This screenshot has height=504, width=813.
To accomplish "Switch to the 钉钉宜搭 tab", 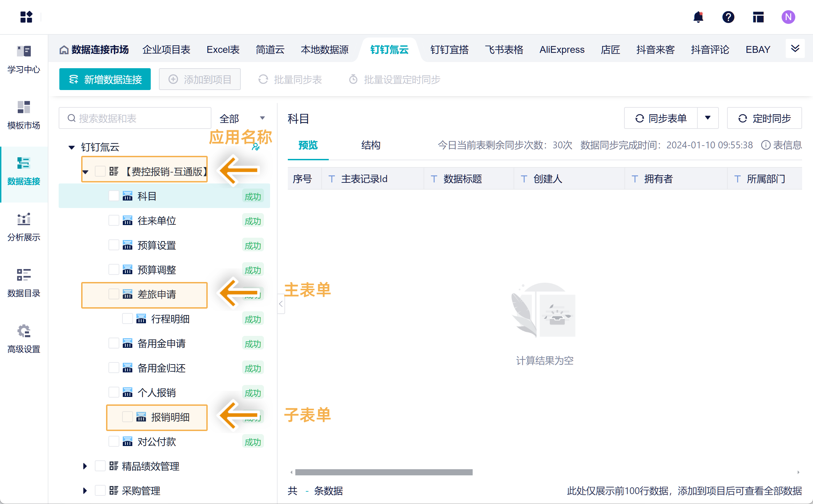I will tap(449, 50).
